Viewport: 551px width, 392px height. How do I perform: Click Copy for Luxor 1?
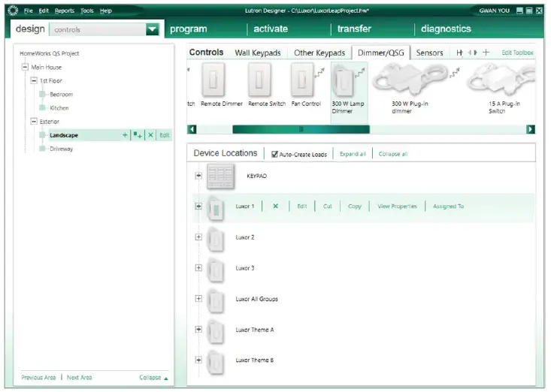point(355,207)
